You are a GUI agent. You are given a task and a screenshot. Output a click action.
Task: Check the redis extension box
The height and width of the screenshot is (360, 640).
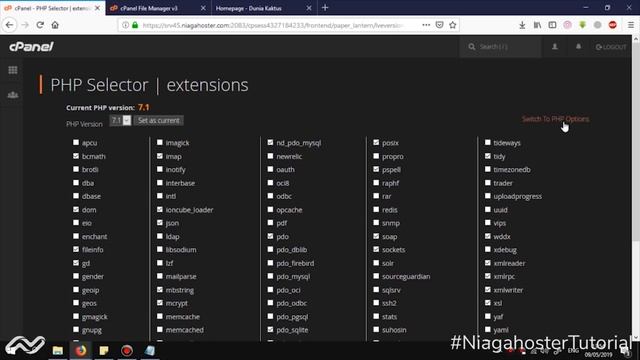376,209
